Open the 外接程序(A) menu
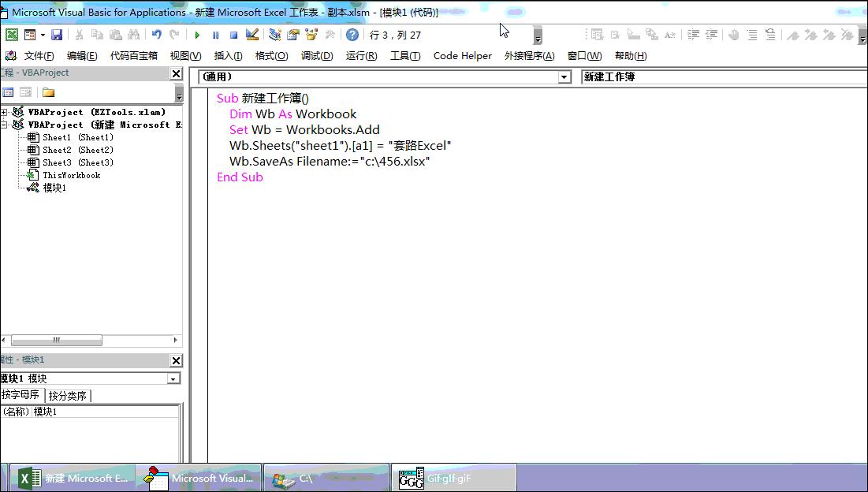This screenshot has height=492, width=868. click(529, 56)
